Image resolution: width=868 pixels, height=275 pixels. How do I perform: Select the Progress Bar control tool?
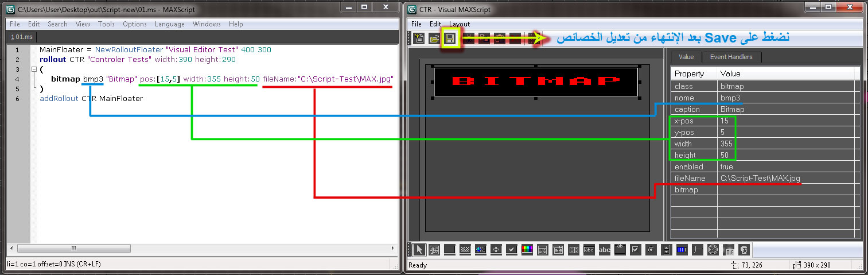click(x=682, y=250)
